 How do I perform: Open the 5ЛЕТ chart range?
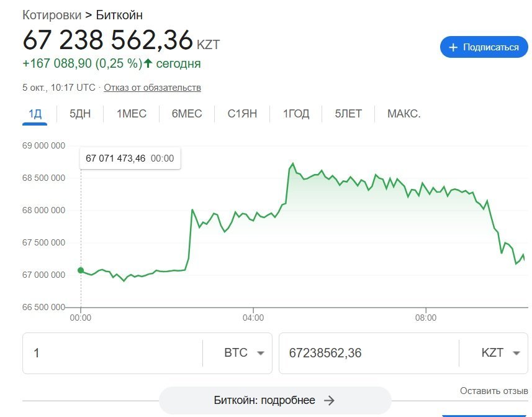[x=348, y=114]
